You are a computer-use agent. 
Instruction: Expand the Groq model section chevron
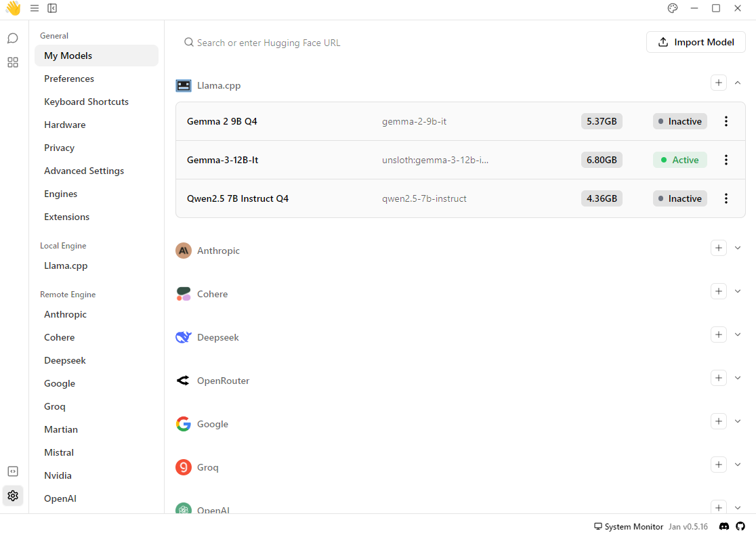(x=738, y=465)
